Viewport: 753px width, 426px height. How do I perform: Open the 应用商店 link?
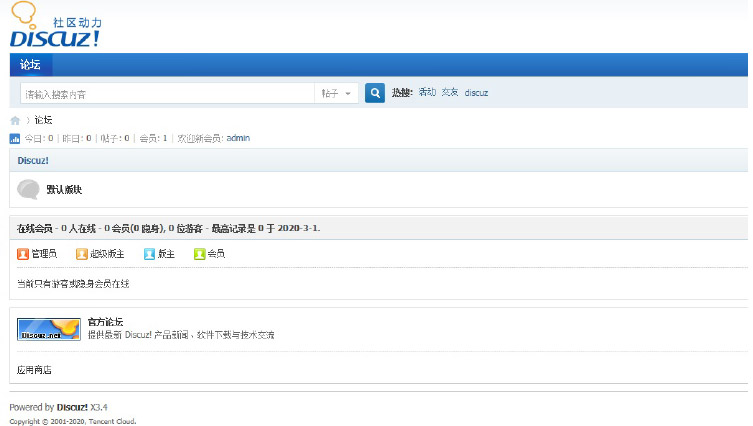34,370
